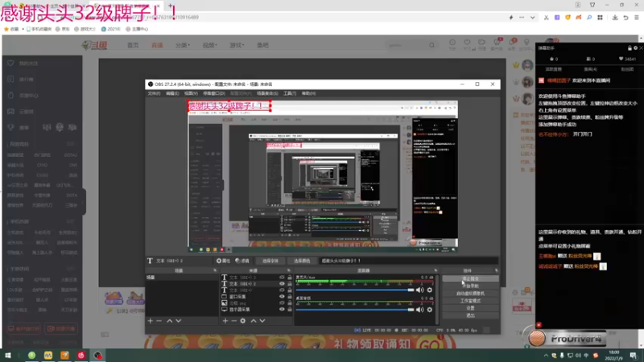The image size is (644, 362).
Task: Start the virtual camera in OBS
Action: pos(470,294)
